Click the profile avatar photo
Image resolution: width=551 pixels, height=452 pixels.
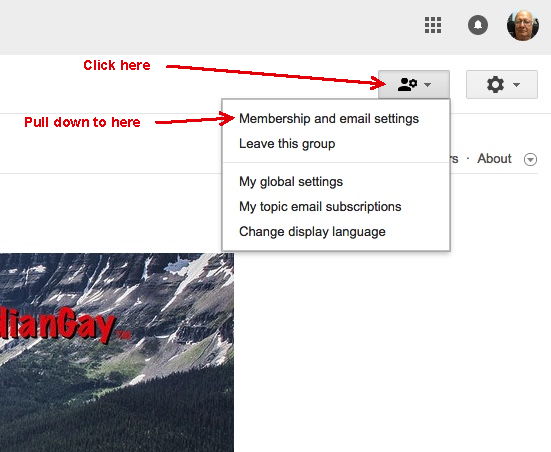pyautogui.click(x=523, y=25)
